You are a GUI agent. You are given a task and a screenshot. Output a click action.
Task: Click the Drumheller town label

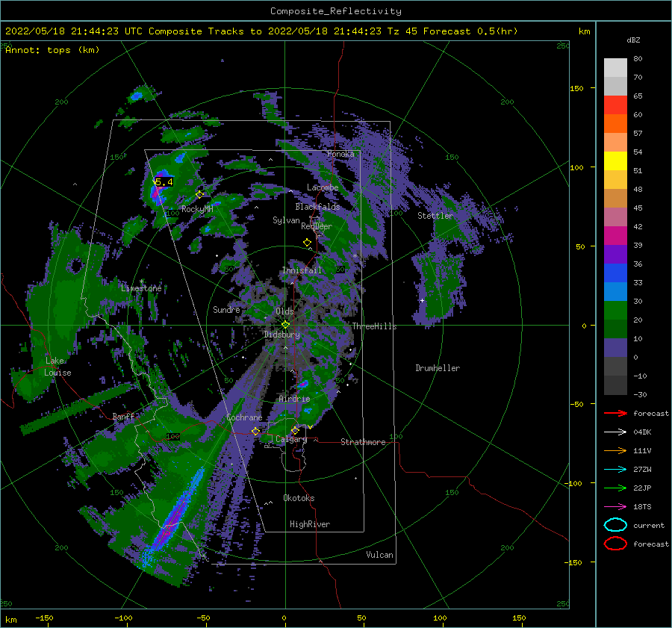(x=438, y=368)
